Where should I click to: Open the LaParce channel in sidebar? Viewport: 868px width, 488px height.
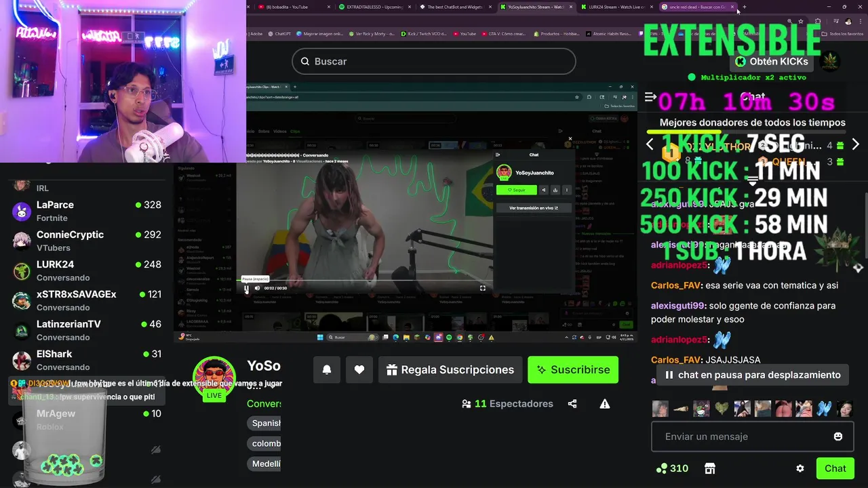[87, 211]
